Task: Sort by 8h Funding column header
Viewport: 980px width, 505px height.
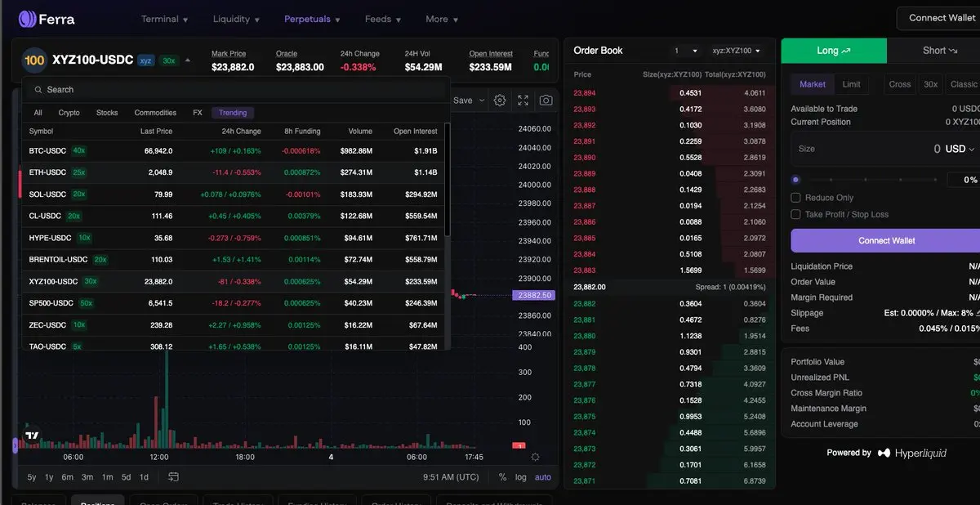Action: click(x=302, y=131)
